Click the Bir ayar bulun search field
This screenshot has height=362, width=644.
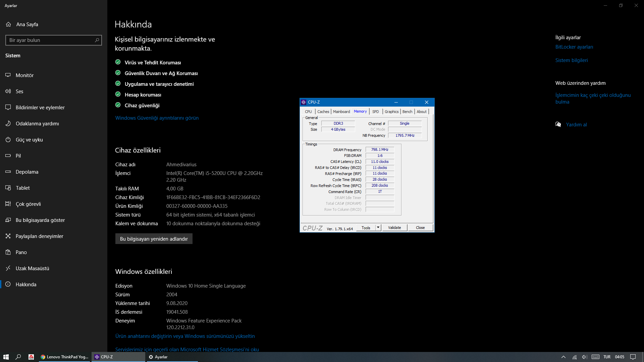tap(50, 40)
